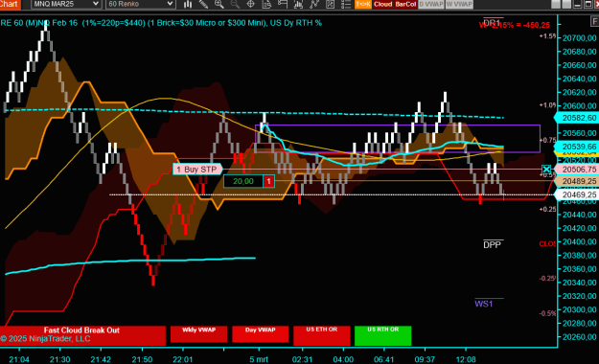Image resolution: width=599 pixels, height=364 pixels.
Task: Click the WS1 weekly support label
Action: 484,304
